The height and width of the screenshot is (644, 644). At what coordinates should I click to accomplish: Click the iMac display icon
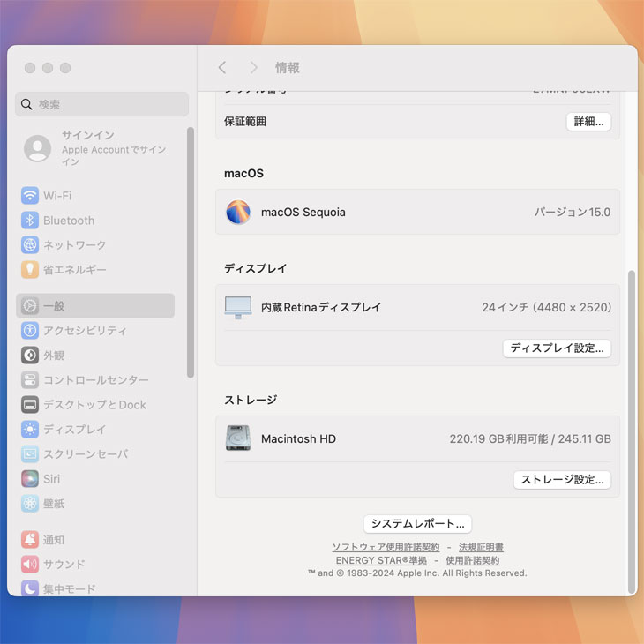pos(238,307)
